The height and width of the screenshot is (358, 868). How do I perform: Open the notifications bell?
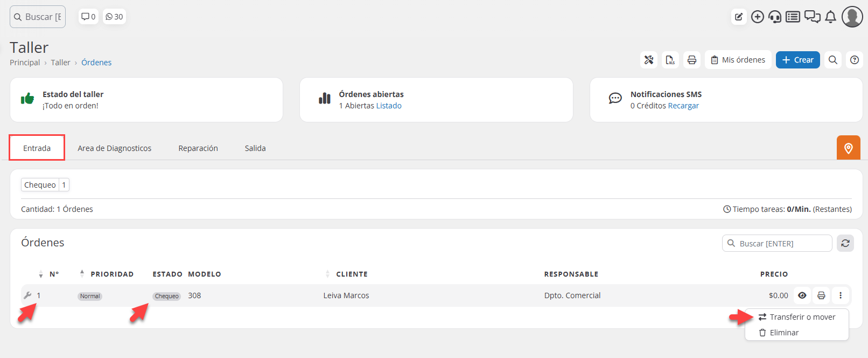830,17
